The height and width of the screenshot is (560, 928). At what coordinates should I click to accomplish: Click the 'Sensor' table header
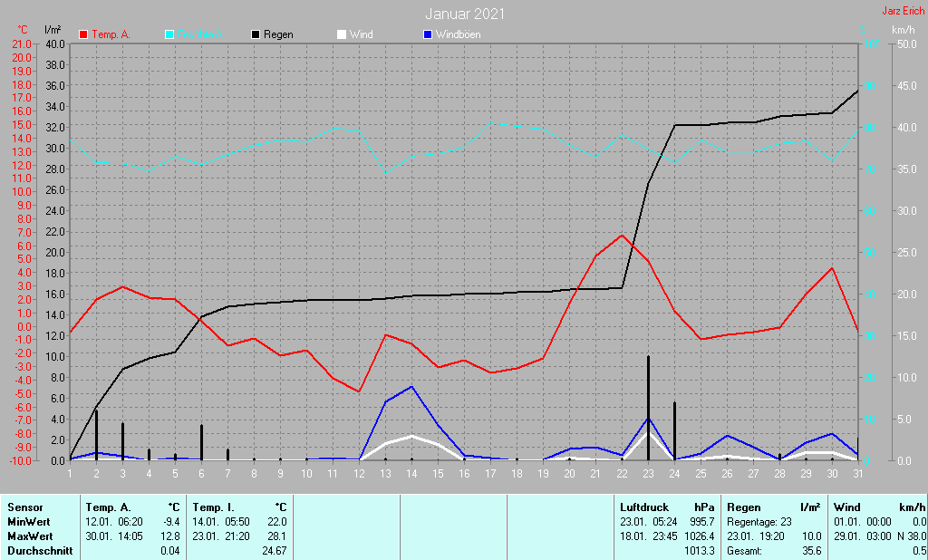[25, 507]
